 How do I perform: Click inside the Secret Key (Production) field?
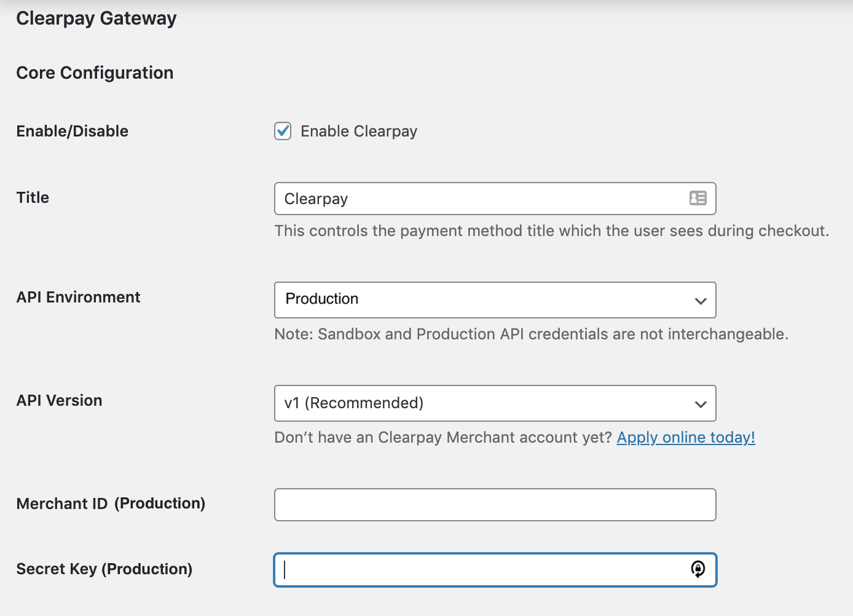[x=495, y=570]
